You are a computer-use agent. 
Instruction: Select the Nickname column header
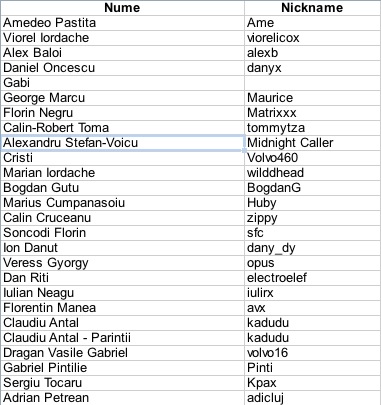click(312, 8)
